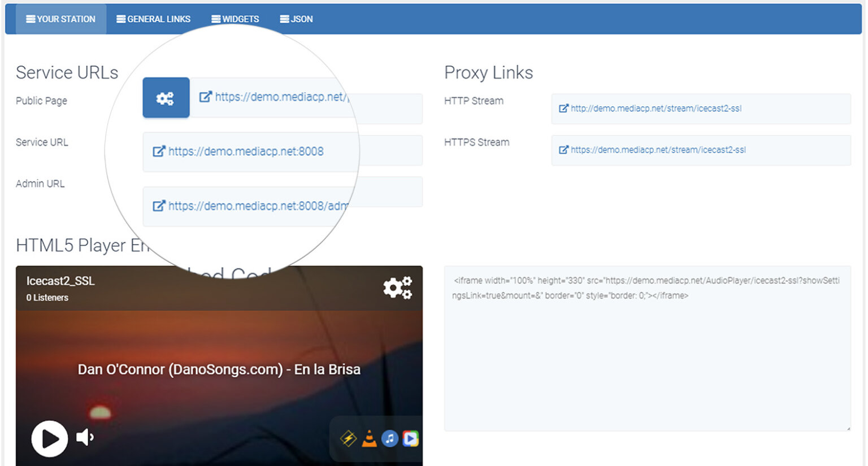
Task: Open the Widgets tab
Action: point(235,19)
